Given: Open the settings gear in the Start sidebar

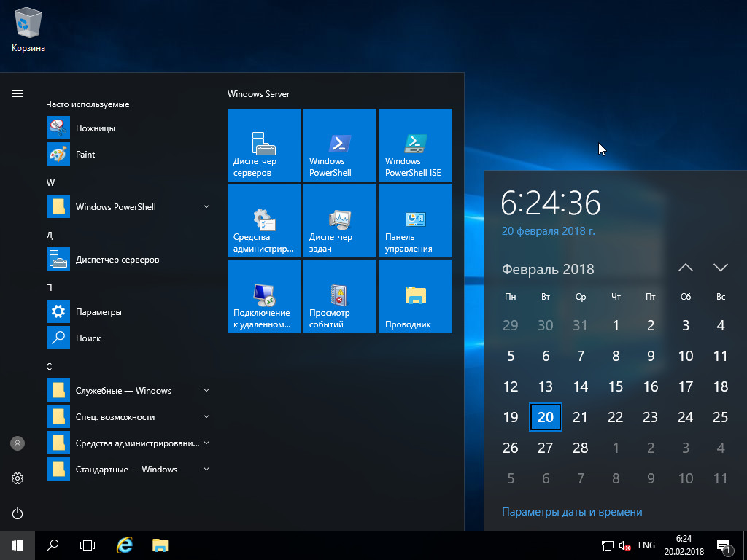Looking at the screenshot, I should 18,478.
